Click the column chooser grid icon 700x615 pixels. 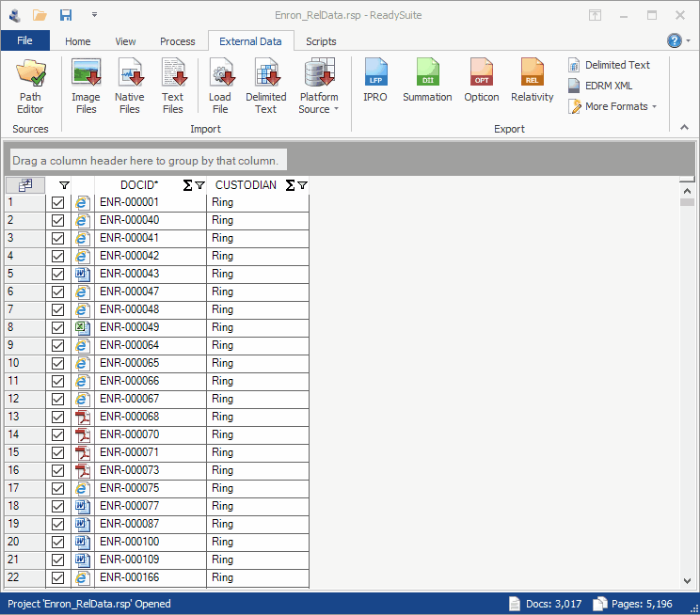25,184
